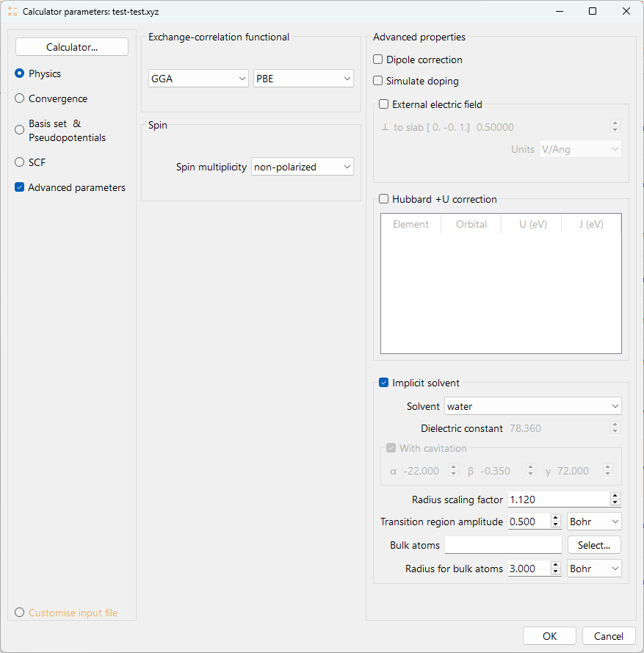The width and height of the screenshot is (644, 653).
Task: Click the Bulk atoms input field
Action: click(503, 545)
